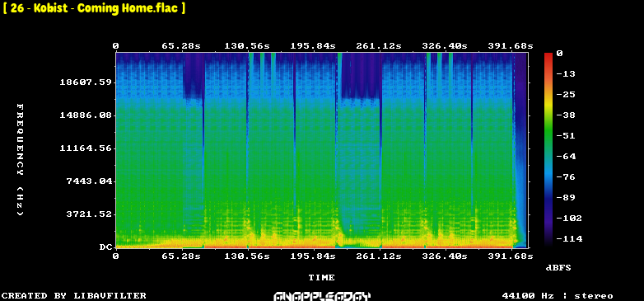Click the '44100 Hz : stereo' info text
Screen dimensions: 644x301
558,296
